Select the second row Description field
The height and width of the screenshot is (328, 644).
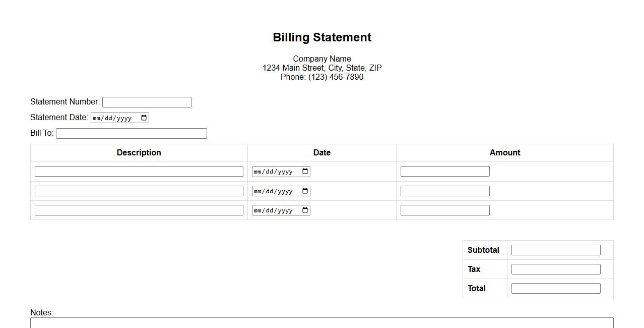[139, 191]
